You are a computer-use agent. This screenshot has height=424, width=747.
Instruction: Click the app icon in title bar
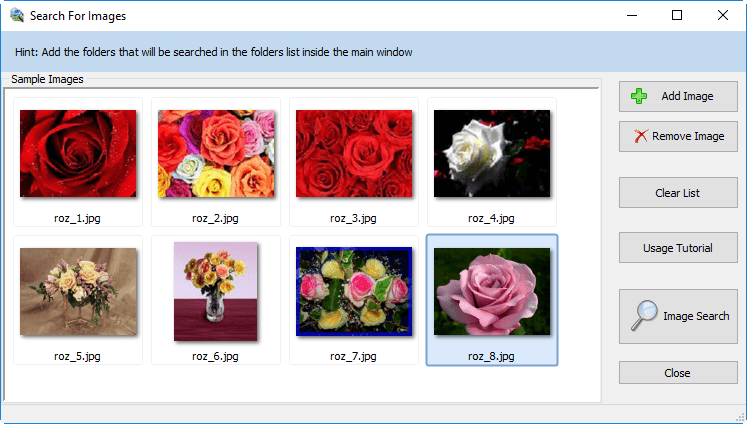pyautogui.click(x=17, y=15)
